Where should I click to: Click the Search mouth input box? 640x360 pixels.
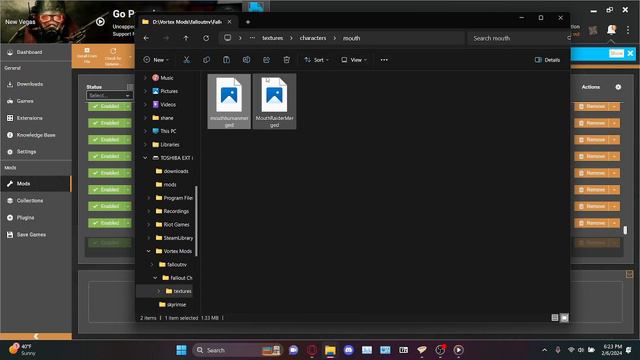coord(518,38)
